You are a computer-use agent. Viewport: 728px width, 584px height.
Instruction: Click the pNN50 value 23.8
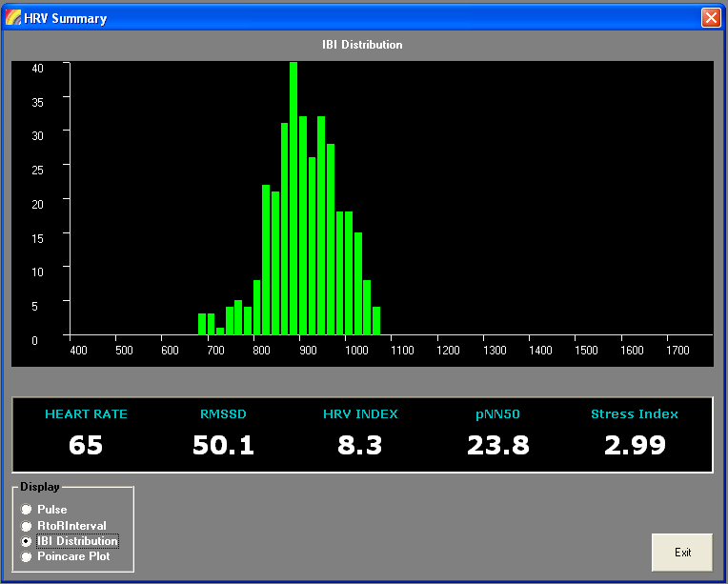(x=497, y=445)
